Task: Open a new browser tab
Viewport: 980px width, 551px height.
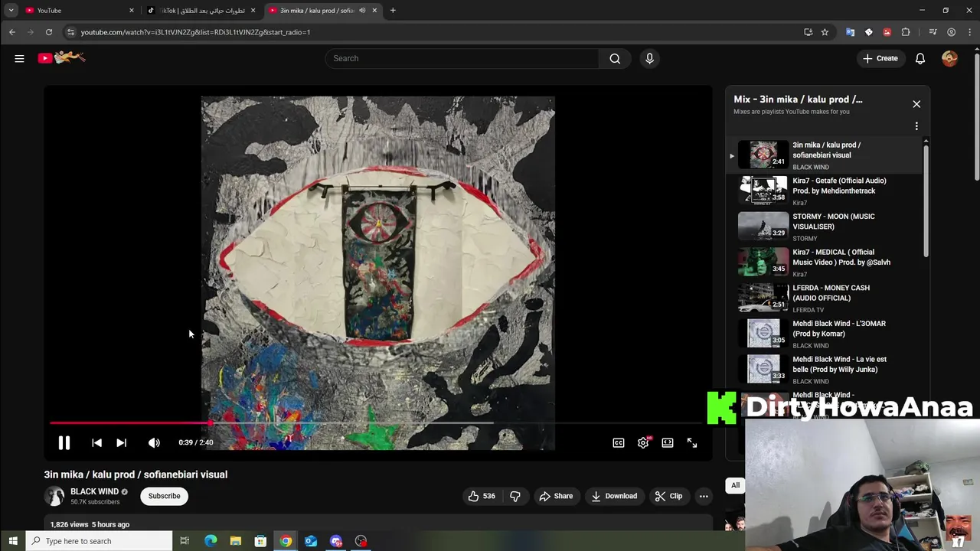Action: pyautogui.click(x=393, y=10)
